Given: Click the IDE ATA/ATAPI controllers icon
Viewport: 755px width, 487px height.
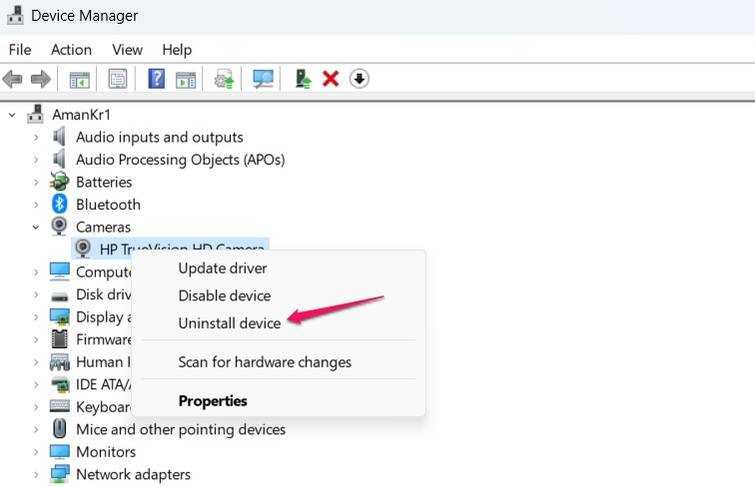Looking at the screenshot, I should pos(60,384).
